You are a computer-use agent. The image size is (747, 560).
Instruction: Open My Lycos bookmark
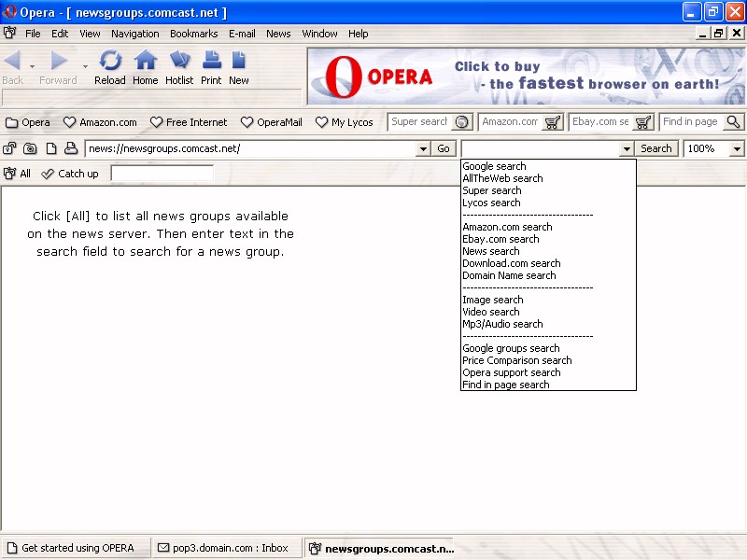(345, 122)
